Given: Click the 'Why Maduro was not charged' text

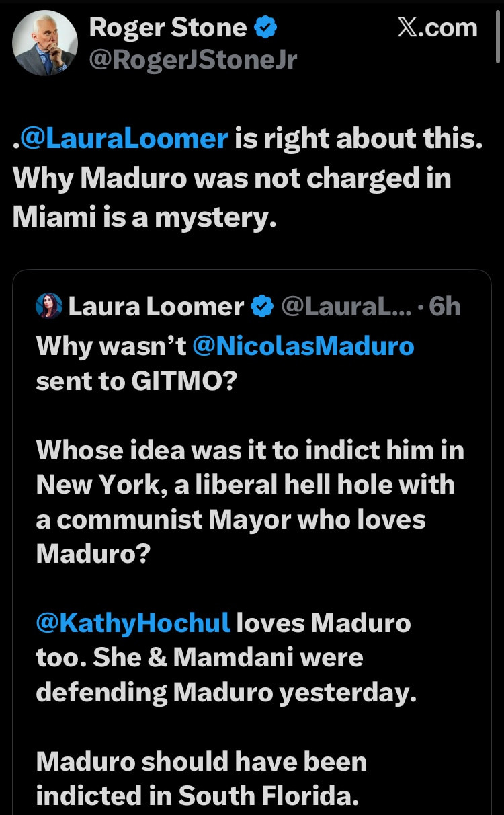Looking at the screenshot, I should click(x=232, y=178).
